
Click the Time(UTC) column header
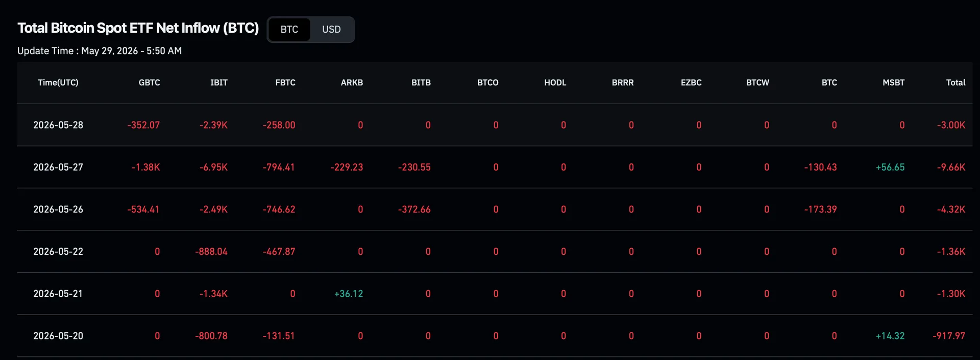coord(58,83)
